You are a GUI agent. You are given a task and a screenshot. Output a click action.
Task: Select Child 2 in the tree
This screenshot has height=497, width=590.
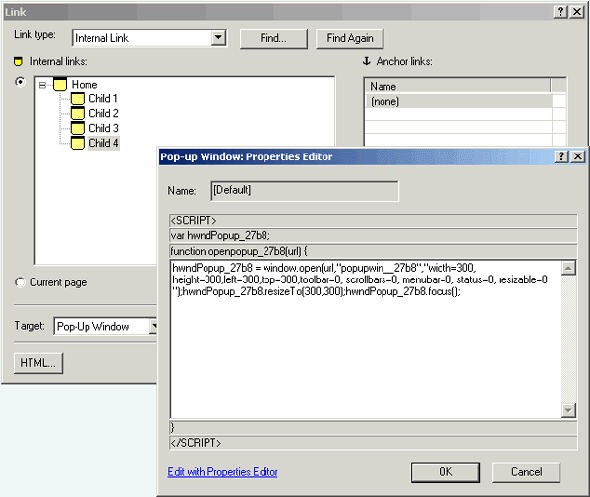[x=103, y=113]
